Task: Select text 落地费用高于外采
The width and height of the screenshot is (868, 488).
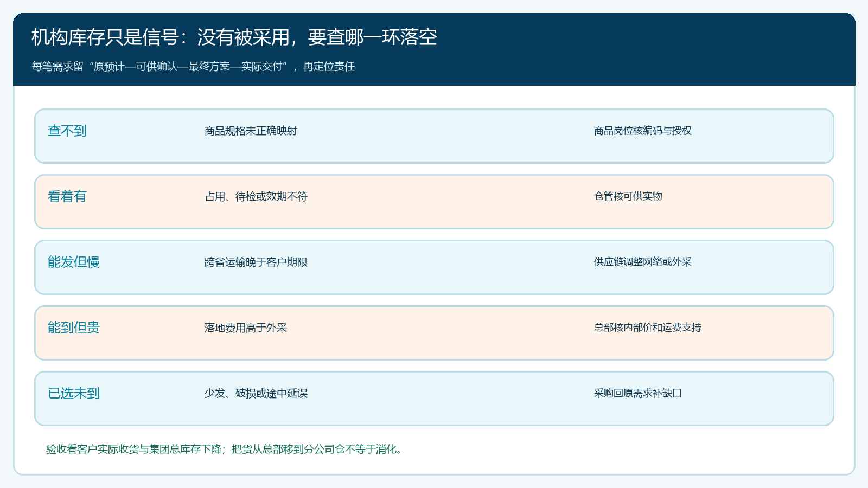Action: (x=246, y=328)
